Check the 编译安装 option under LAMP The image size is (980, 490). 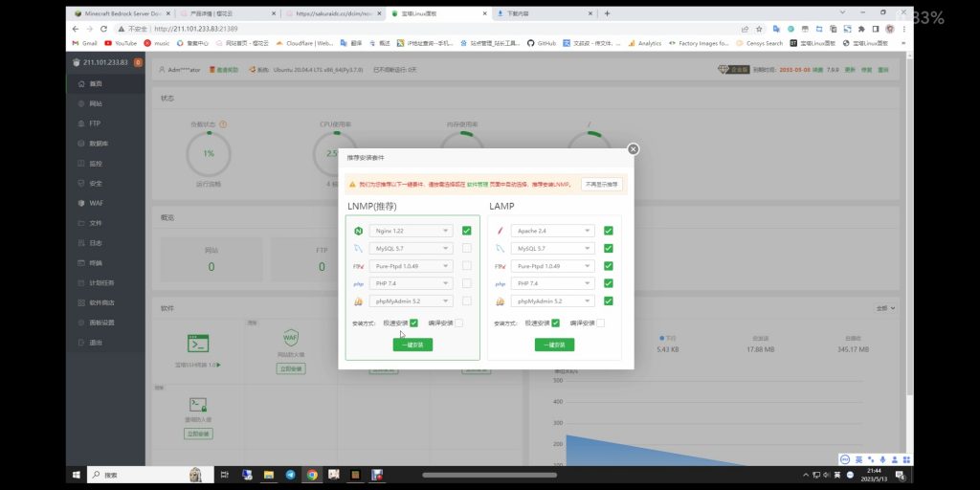point(600,323)
